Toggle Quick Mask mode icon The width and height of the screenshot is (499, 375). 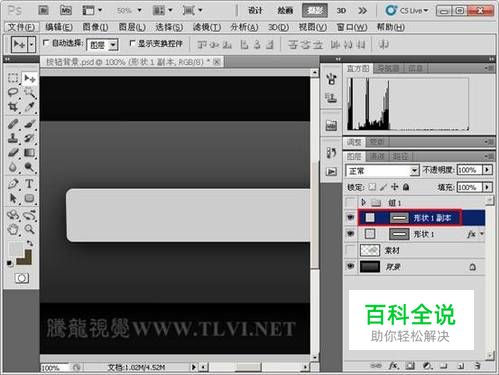click(22, 278)
